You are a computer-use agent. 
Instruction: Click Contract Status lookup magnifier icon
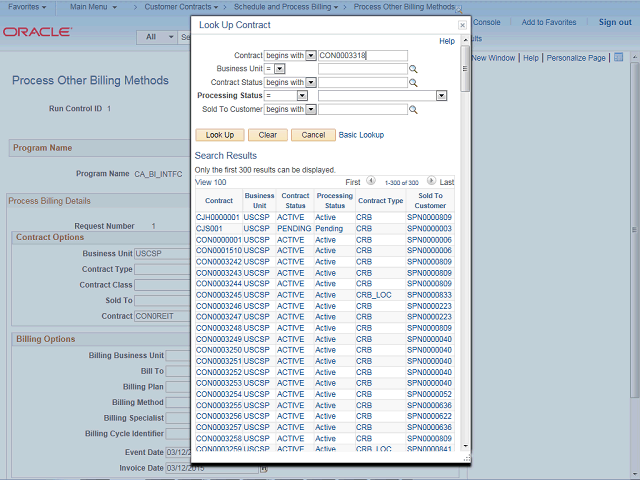pos(412,83)
